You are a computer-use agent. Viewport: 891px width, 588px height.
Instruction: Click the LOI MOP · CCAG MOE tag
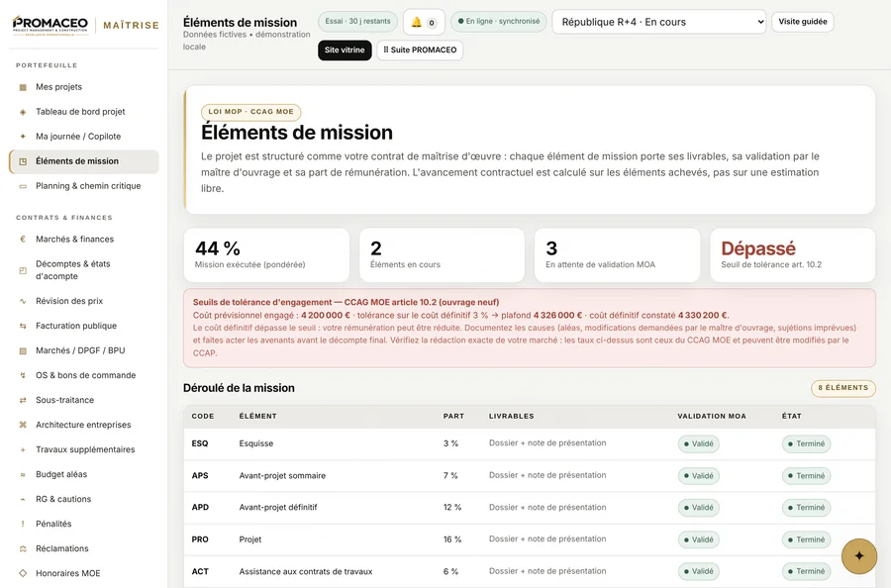pyautogui.click(x=250, y=112)
